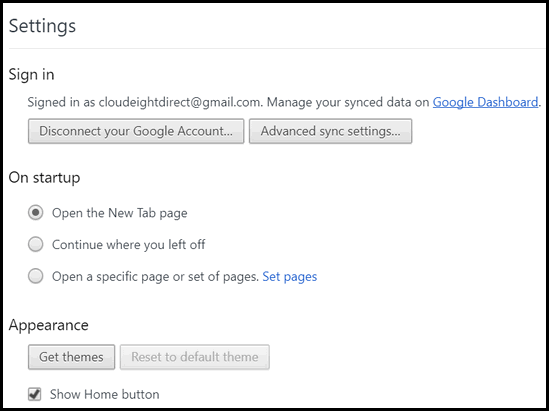Click the Get themes button
Screen dimensions: 549x411
pyautogui.click(x=71, y=357)
